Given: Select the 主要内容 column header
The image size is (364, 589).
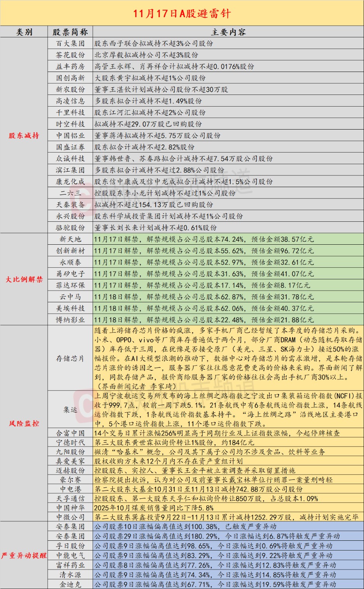Looking at the screenshot, I should [228, 32].
